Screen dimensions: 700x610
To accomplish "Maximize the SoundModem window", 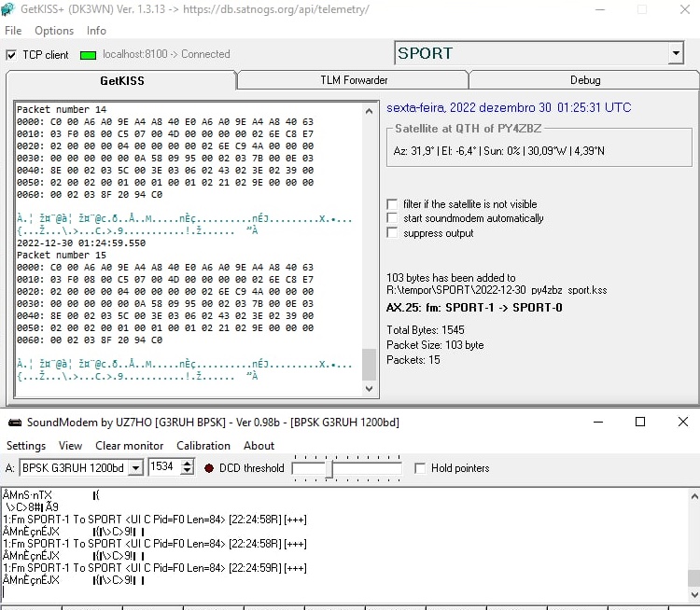I will 640,423.
